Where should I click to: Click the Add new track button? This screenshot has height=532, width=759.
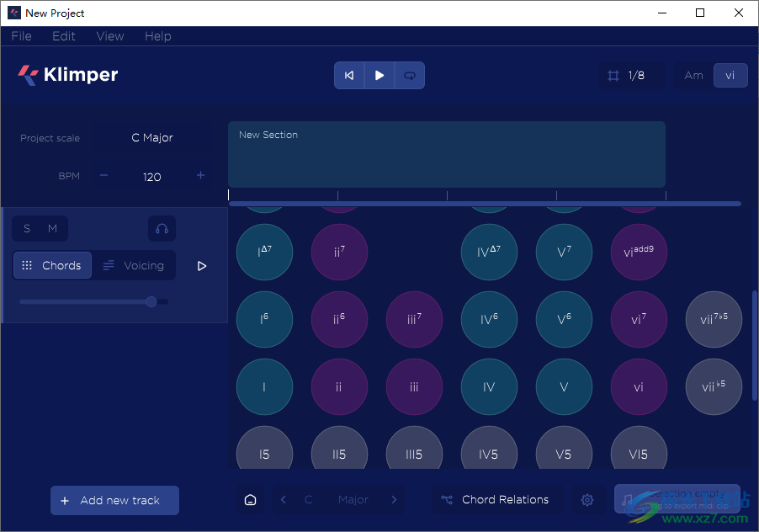pyautogui.click(x=114, y=501)
